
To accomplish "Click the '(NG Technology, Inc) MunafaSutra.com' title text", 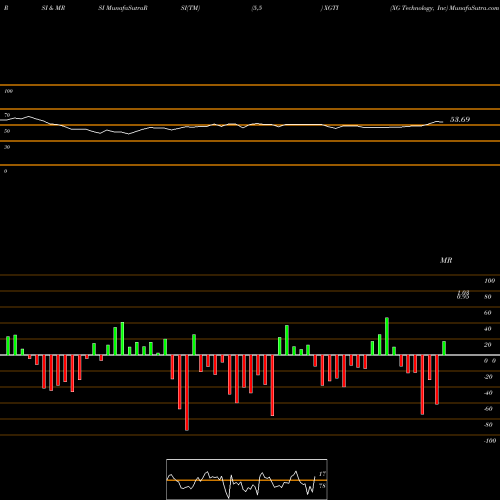I will coord(445,8).
